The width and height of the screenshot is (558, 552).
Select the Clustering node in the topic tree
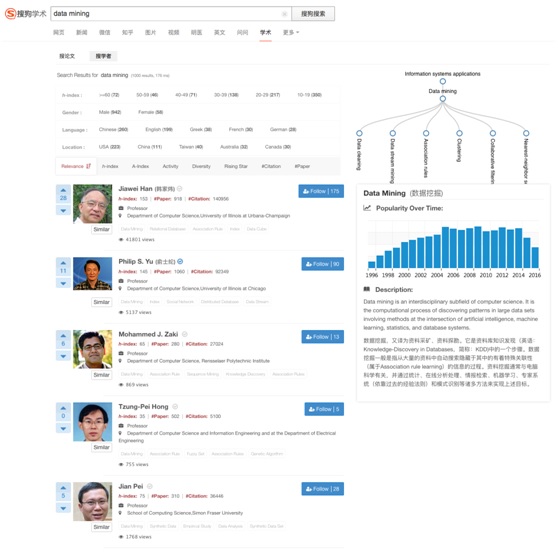[x=459, y=133]
